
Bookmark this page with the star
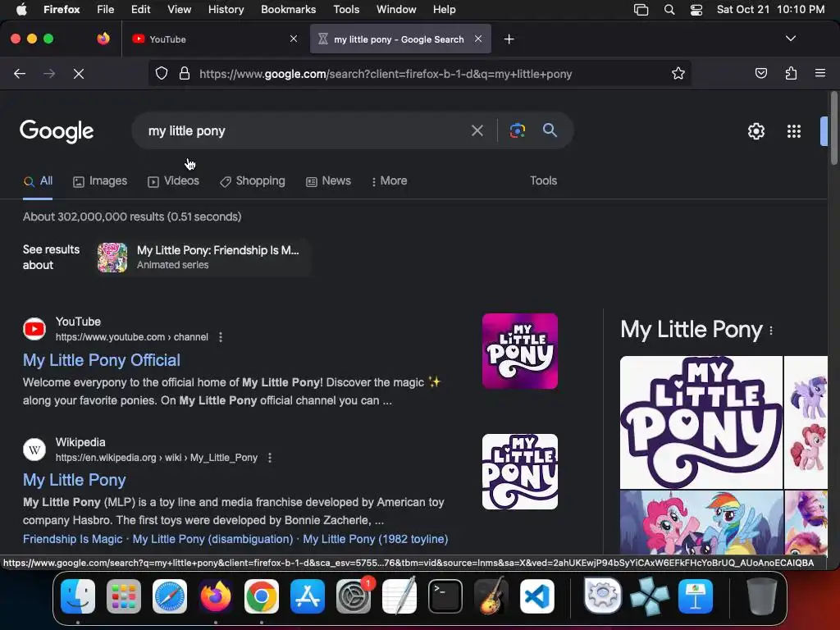click(678, 73)
